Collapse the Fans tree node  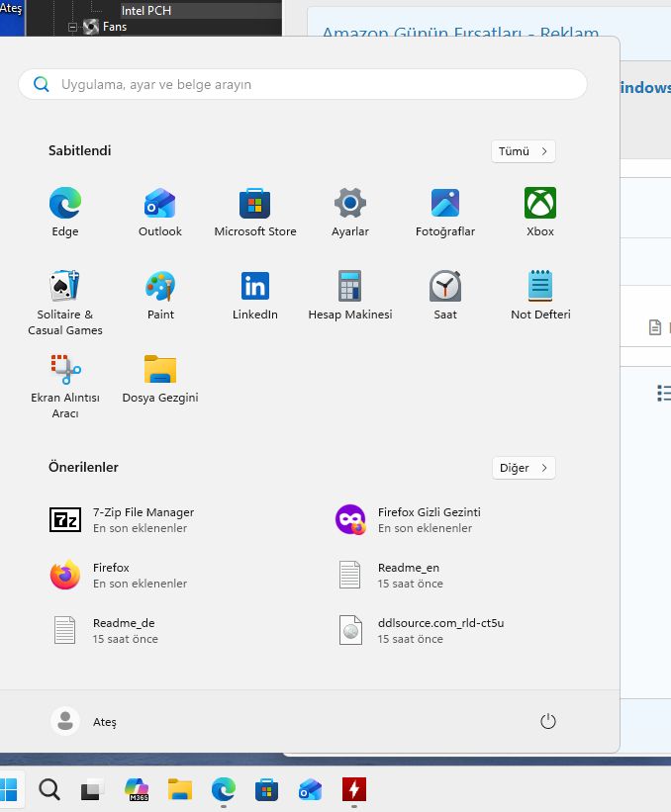(72, 27)
